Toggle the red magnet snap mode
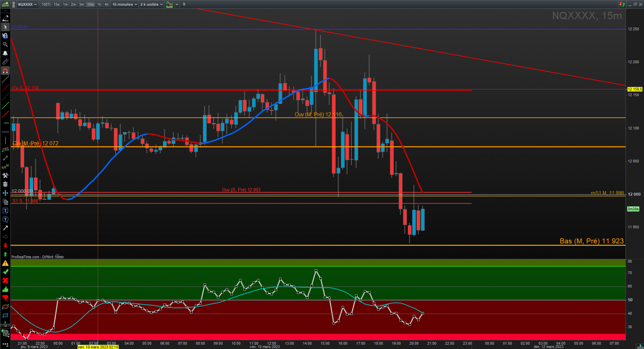 pyautogui.click(x=5, y=71)
